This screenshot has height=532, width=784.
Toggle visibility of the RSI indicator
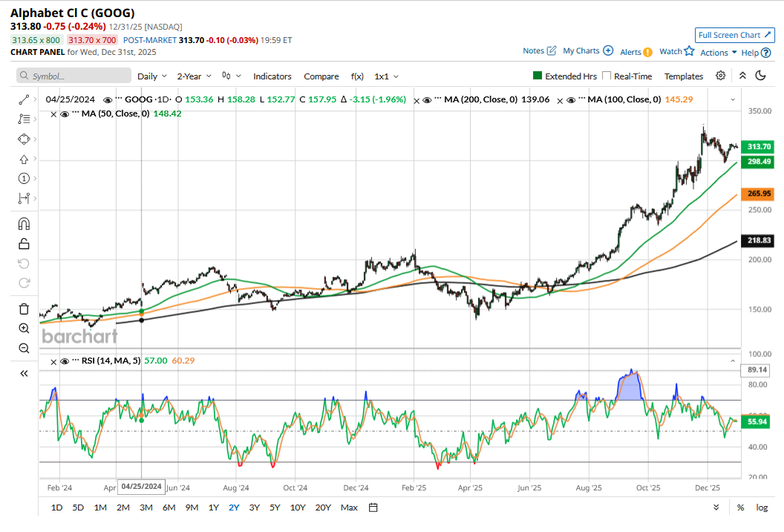pyautogui.click(x=66, y=361)
